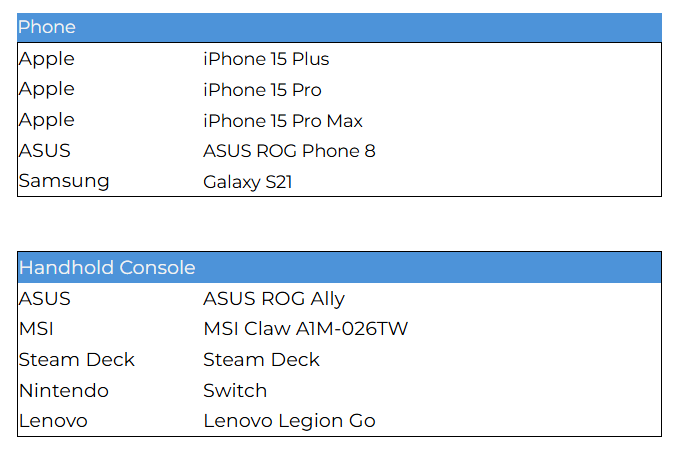673x449 pixels.
Task: Select the Nintendo brand cell
Action: coord(63,390)
